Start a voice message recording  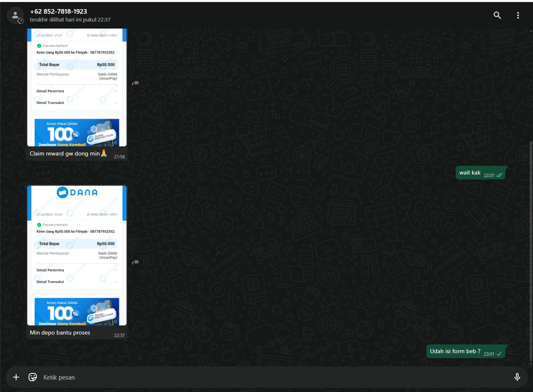click(517, 377)
